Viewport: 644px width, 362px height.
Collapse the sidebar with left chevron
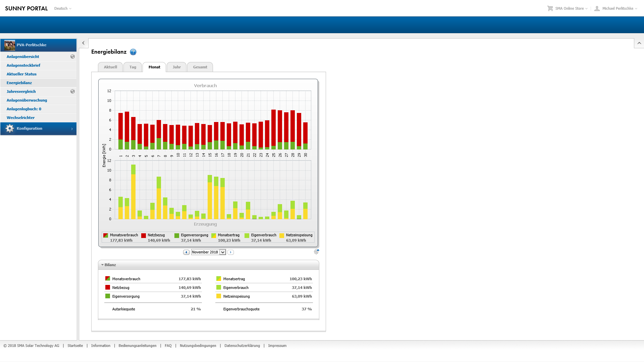(84, 43)
